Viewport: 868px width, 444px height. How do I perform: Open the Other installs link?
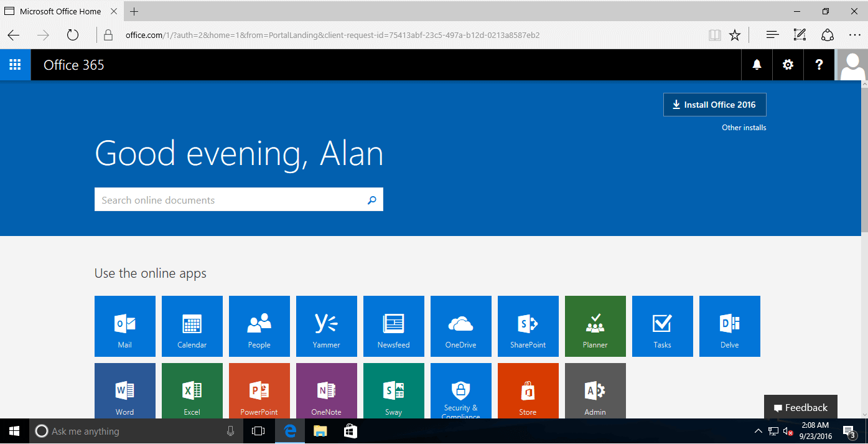[x=744, y=127]
